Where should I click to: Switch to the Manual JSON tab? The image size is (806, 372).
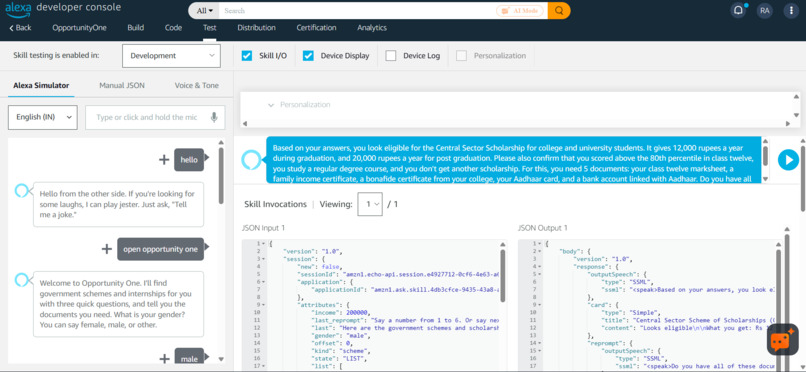122,85
